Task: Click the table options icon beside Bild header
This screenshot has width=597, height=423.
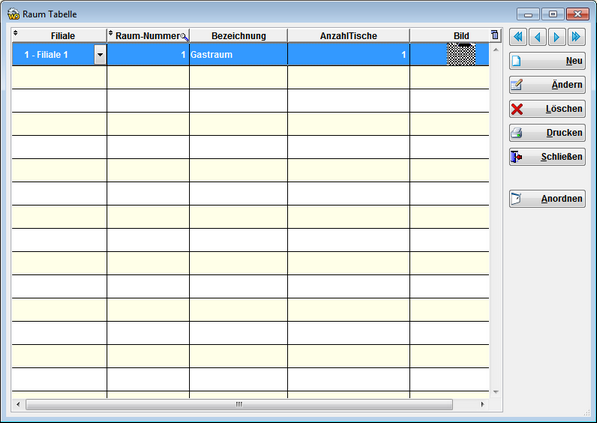Action: click(x=495, y=35)
